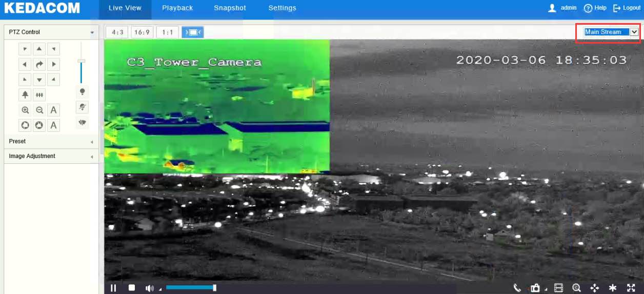
Task: Click the admin user account
Action: coord(562,8)
